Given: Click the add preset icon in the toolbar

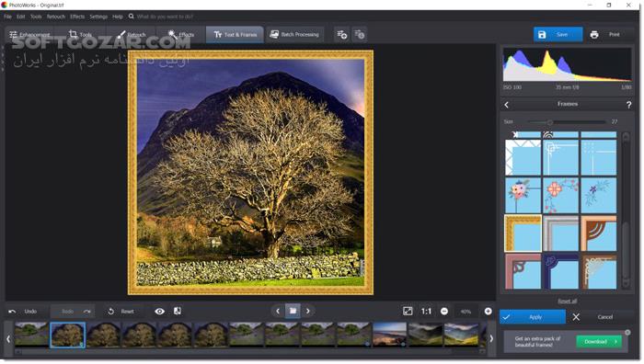Looking at the screenshot, I should (341, 35).
